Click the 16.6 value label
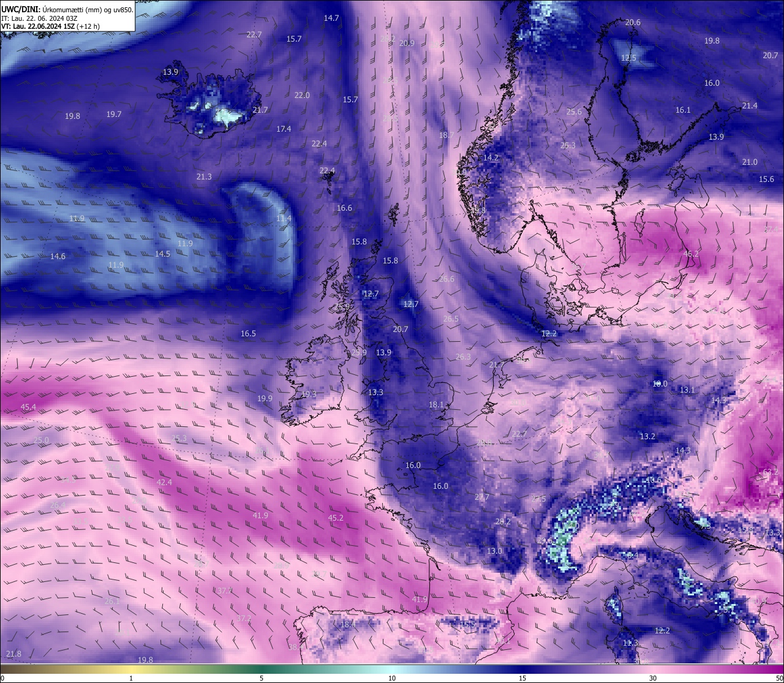The image size is (784, 683). (x=344, y=208)
